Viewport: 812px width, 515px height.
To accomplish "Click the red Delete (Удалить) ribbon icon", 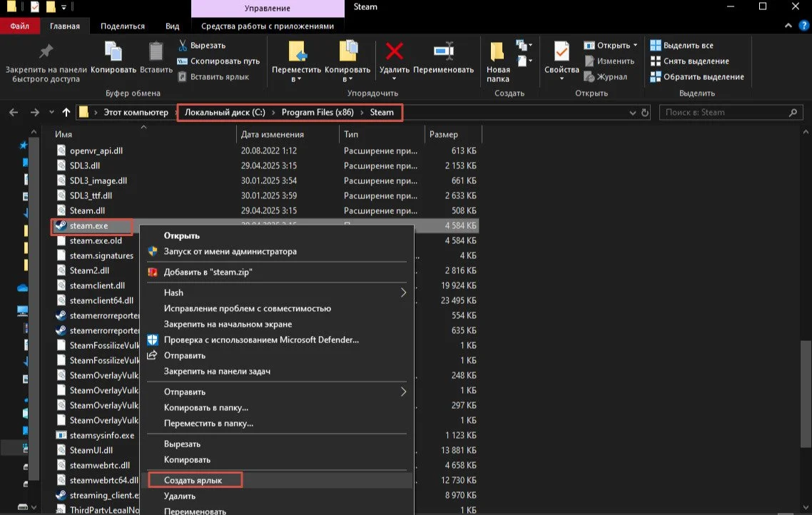I will [x=394, y=51].
